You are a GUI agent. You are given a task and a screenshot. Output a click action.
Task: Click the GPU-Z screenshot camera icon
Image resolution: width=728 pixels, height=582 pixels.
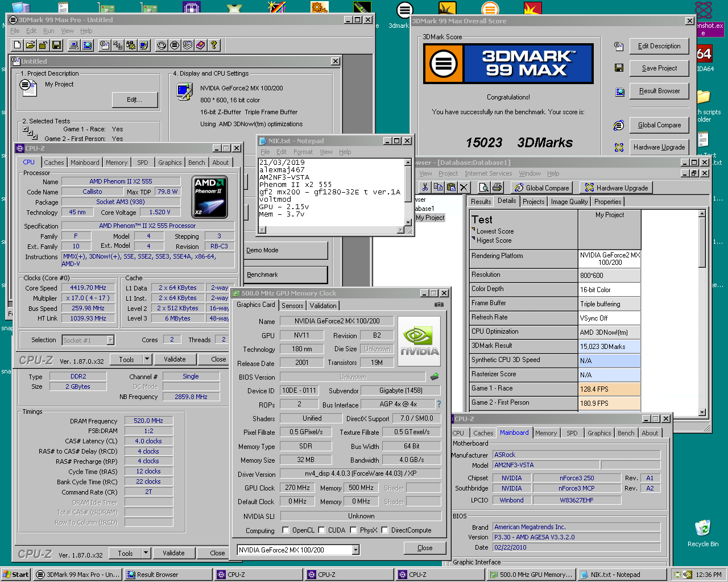(439, 305)
